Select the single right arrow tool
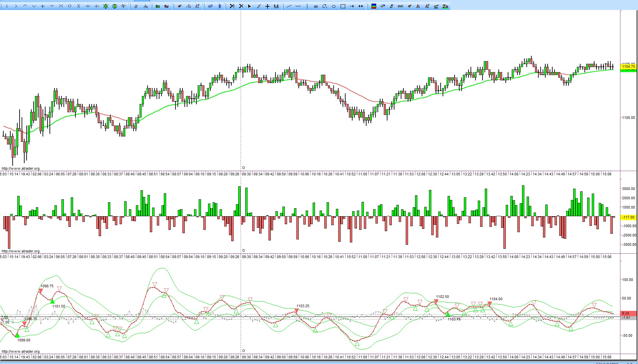This screenshot has width=638, height=364. [352, 6]
